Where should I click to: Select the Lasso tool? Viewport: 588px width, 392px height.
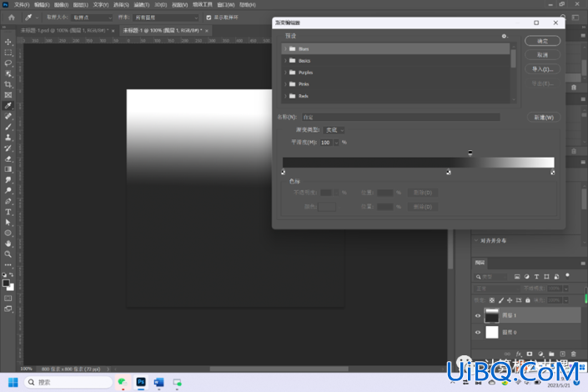(8, 63)
